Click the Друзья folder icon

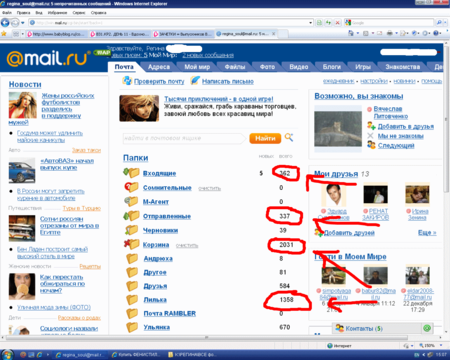tap(132, 286)
